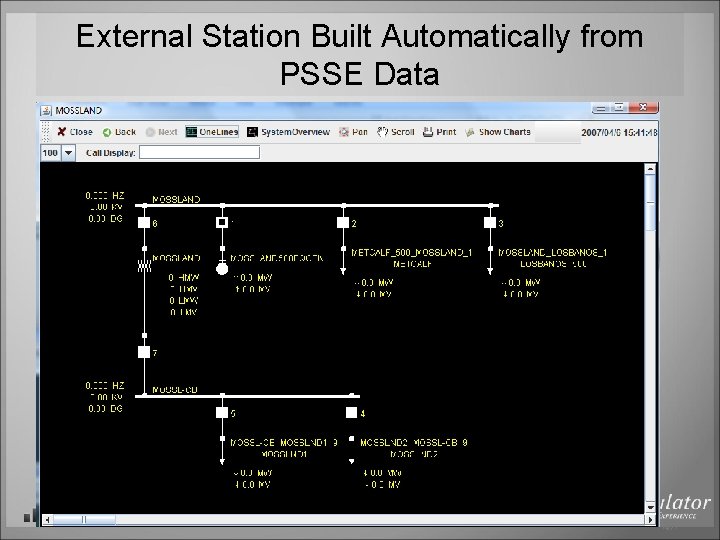Click the lower bus 0.000 HZ reading
The height and width of the screenshot is (540, 720).
[x=105, y=385]
